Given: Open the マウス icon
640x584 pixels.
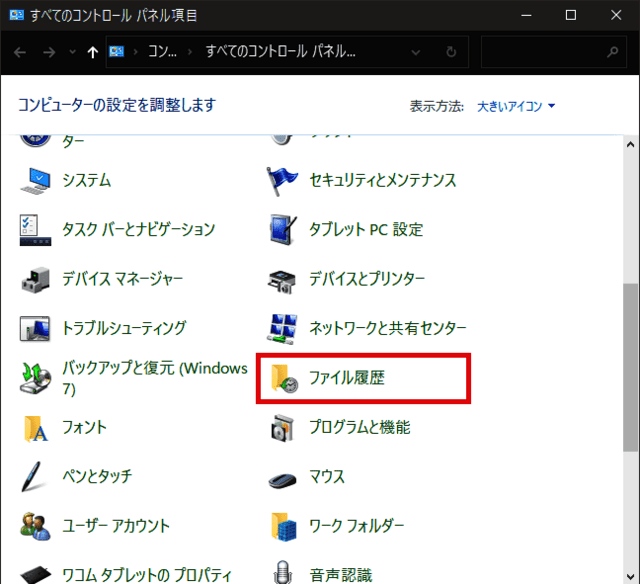Looking at the screenshot, I should [x=283, y=477].
